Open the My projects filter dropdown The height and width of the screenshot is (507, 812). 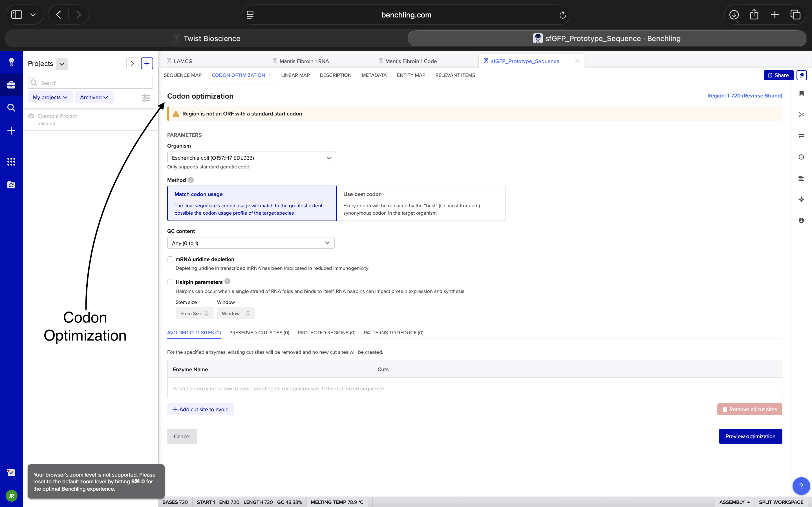(50, 97)
